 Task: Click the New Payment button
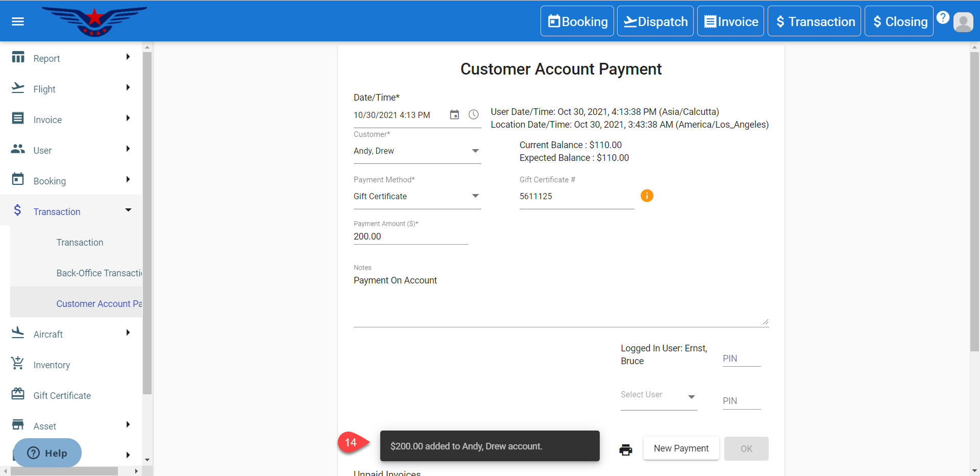[681, 448]
